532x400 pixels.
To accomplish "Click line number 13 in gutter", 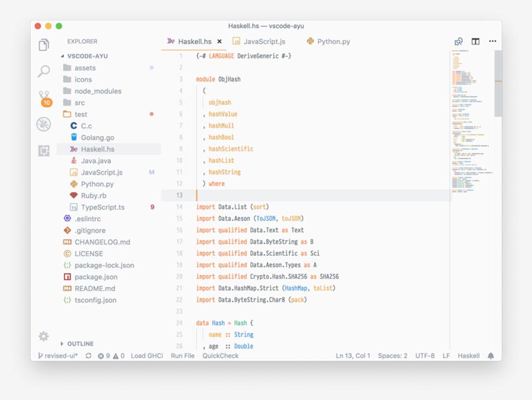I will [180, 195].
